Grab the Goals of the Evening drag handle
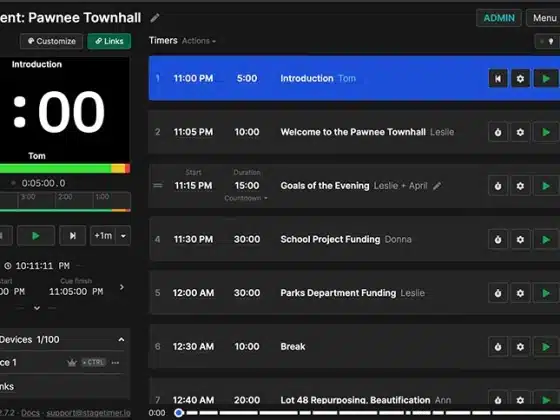This screenshot has width=560, height=420. click(158, 185)
